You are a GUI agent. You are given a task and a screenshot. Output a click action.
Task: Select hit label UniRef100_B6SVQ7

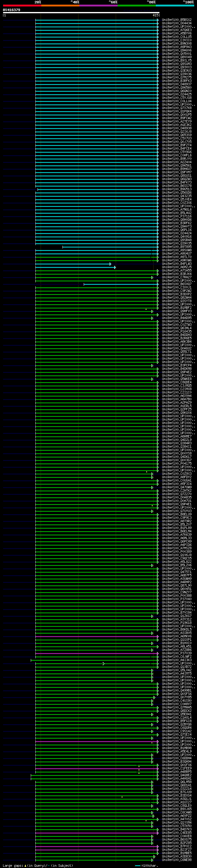point(177,284)
